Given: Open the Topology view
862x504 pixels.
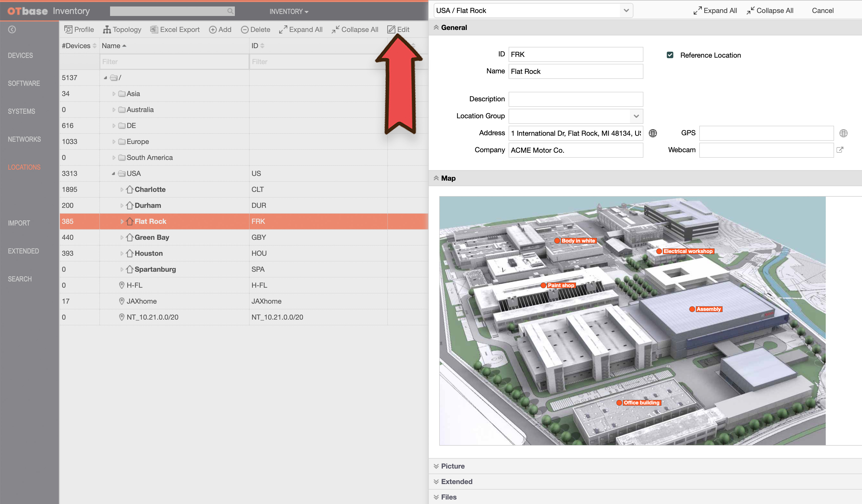Looking at the screenshot, I should 122,29.
